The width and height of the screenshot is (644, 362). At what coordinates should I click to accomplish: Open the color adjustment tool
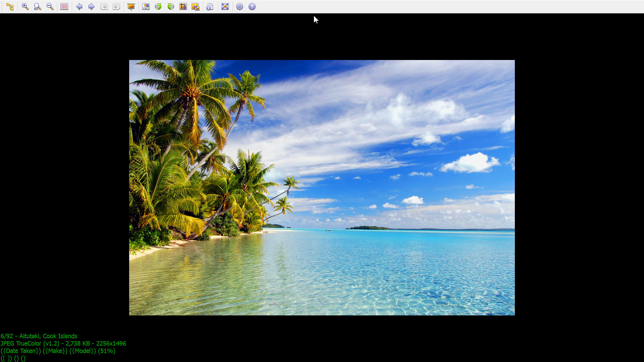pos(146,7)
